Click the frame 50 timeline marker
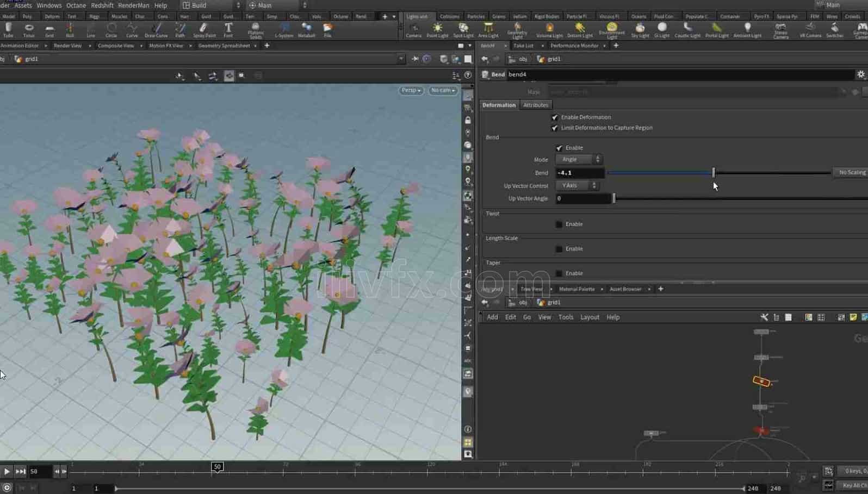 click(217, 467)
